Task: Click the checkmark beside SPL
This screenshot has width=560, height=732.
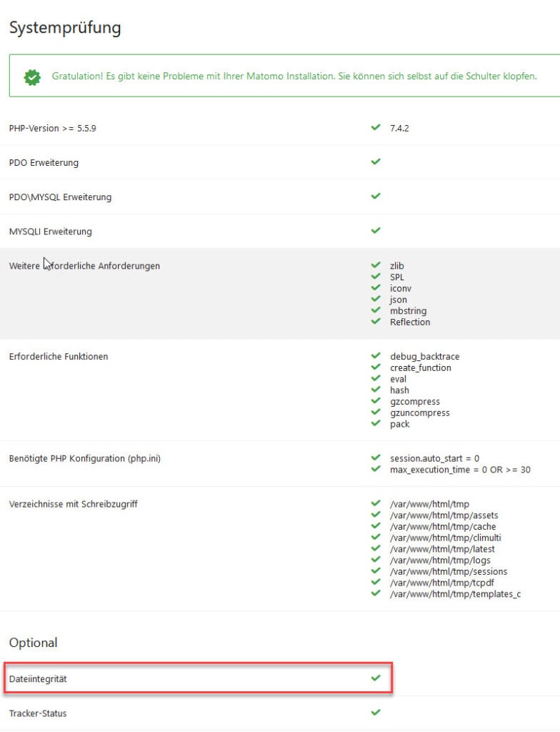Action: (x=376, y=276)
